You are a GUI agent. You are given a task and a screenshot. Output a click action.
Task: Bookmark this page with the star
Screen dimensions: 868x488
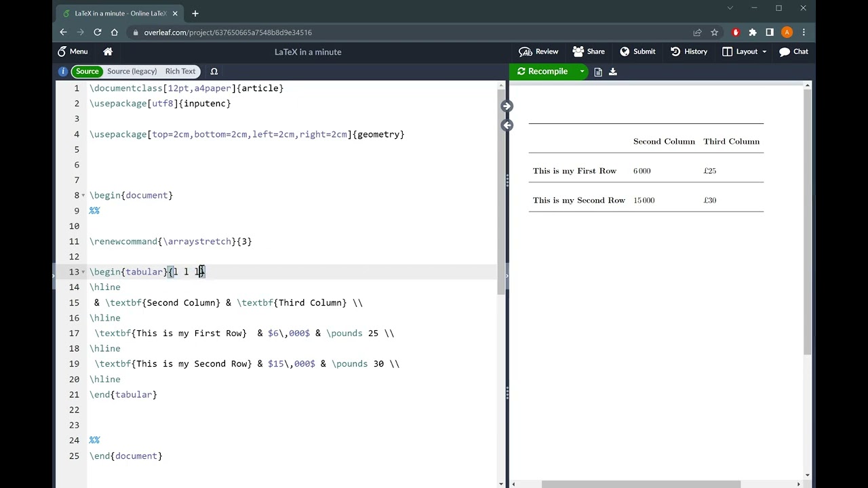pos(714,32)
